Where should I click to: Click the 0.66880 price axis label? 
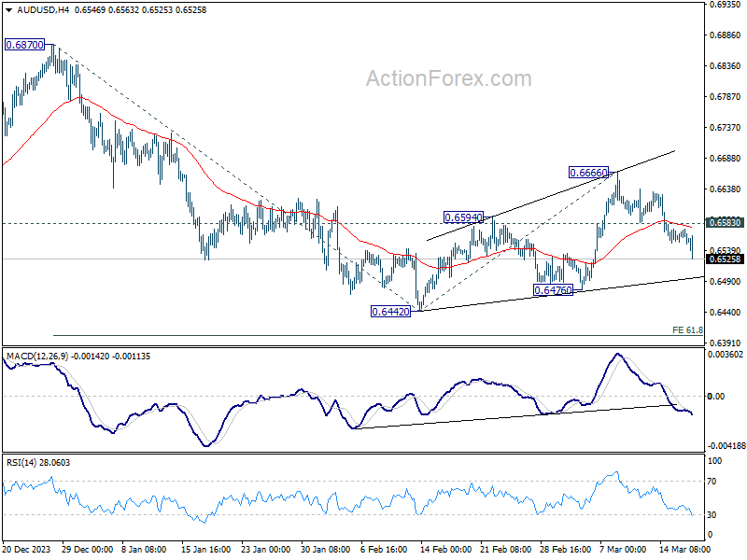pyautogui.click(x=726, y=158)
